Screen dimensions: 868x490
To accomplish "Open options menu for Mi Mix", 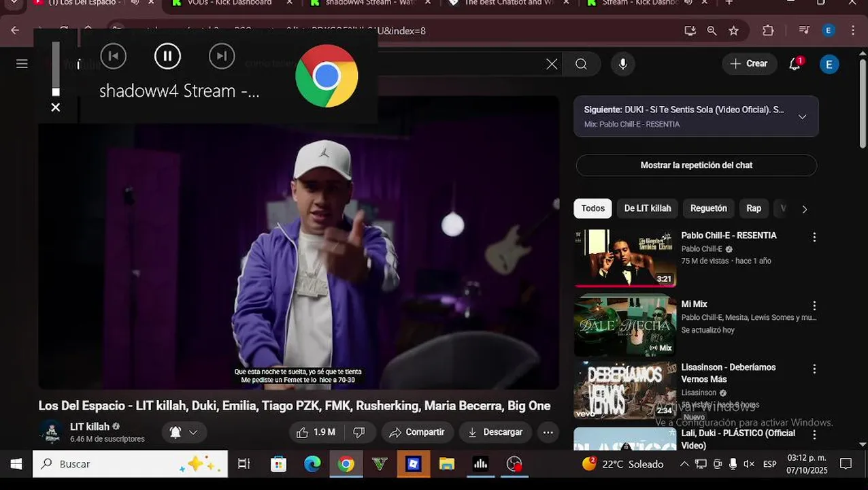I will tap(814, 306).
